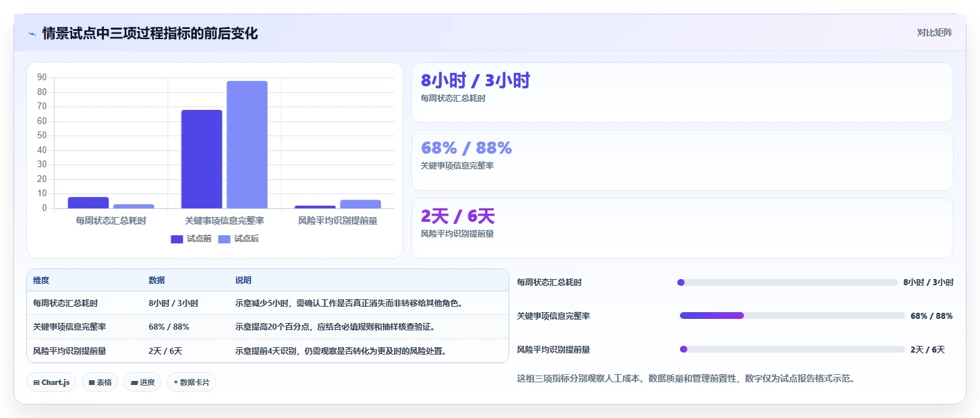Click the 每周状态汇总耗时 chart axis label
The height and width of the screenshot is (418, 980).
(x=111, y=220)
